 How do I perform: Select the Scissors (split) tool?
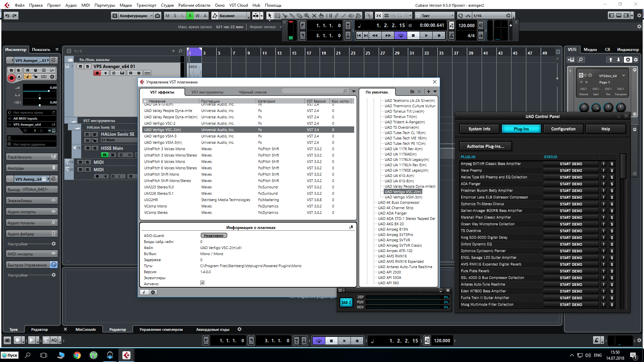pyautogui.click(x=285, y=16)
